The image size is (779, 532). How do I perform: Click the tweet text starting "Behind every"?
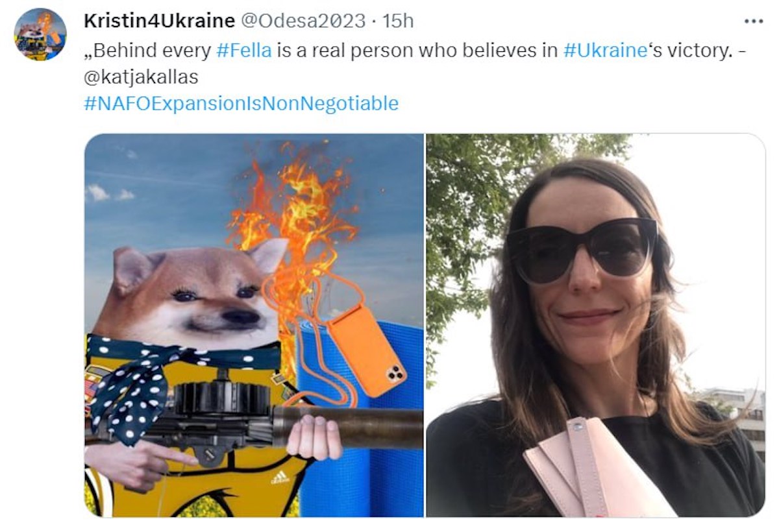[x=415, y=64]
